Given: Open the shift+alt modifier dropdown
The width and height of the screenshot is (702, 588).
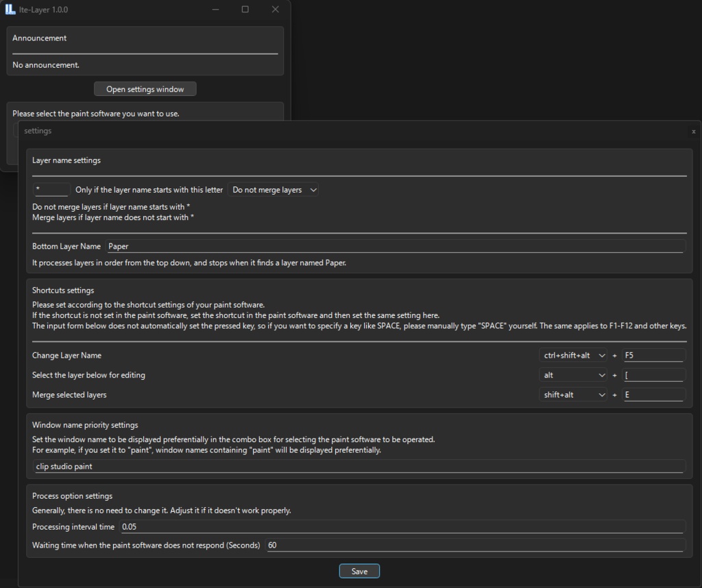Looking at the screenshot, I should pyautogui.click(x=573, y=395).
